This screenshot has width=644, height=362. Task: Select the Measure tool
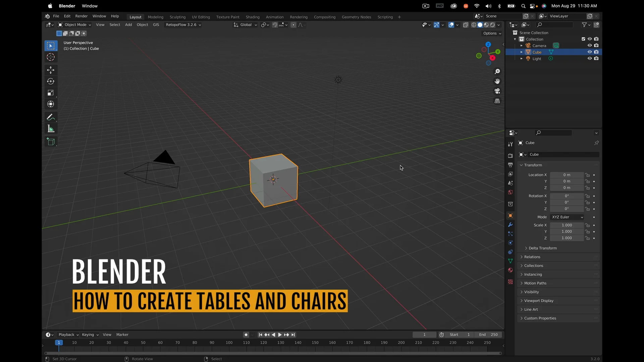[x=51, y=129]
